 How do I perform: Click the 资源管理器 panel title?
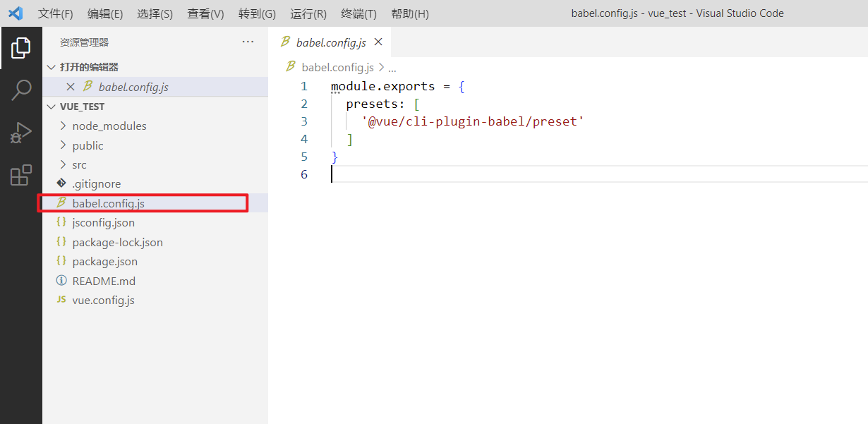pos(85,42)
